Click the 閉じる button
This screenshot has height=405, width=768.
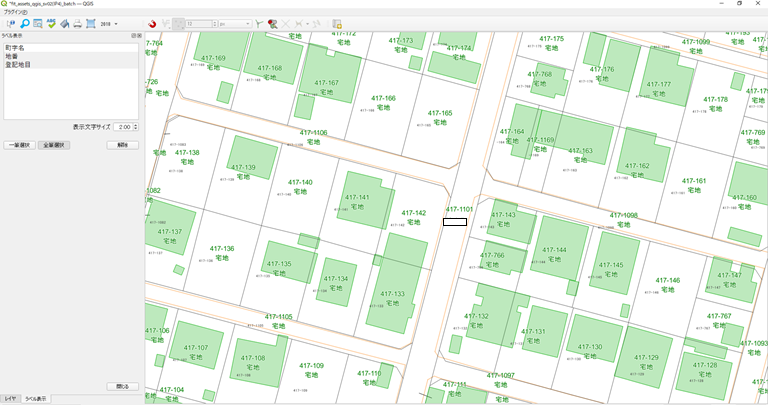(x=122, y=386)
